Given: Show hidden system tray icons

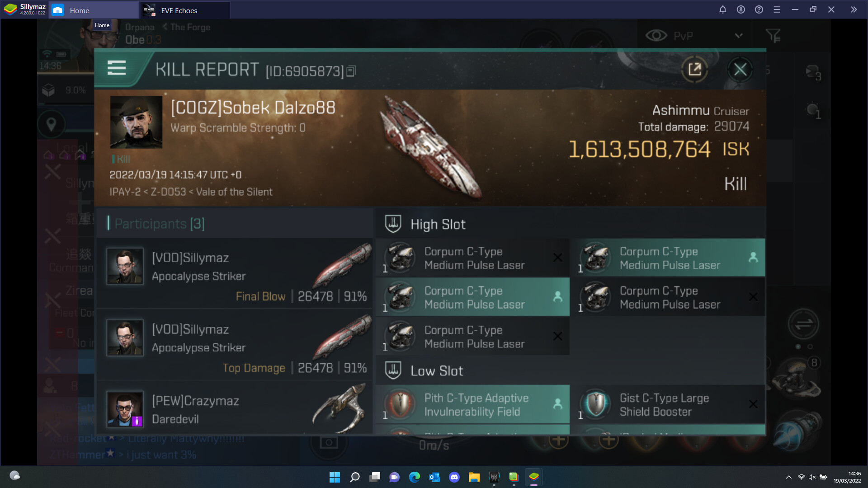Looking at the screenshot, I should coord(788,477).
